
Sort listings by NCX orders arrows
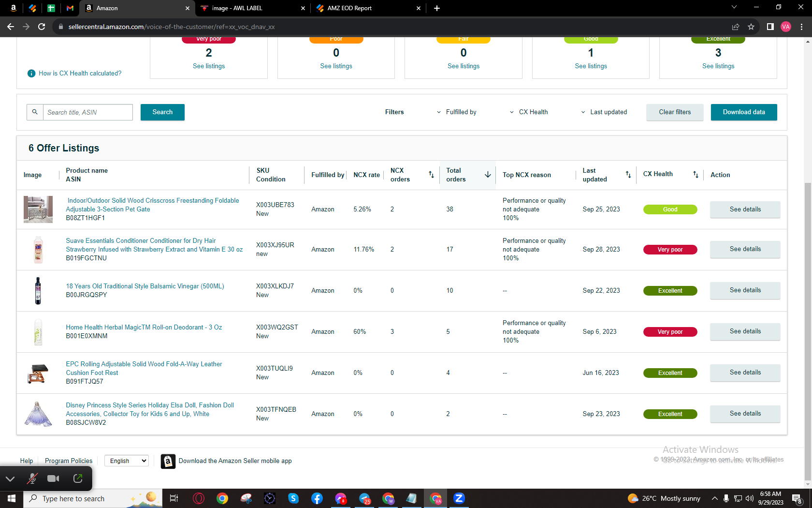click(431, 175)
